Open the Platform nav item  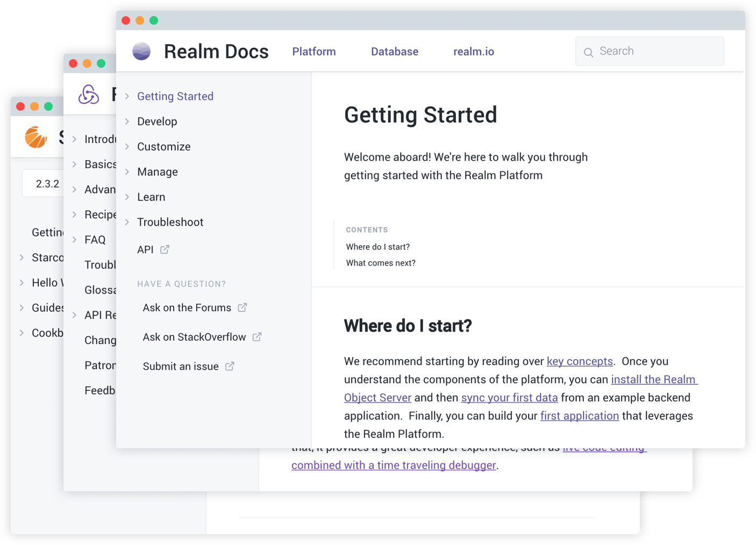tap(314, 52)
